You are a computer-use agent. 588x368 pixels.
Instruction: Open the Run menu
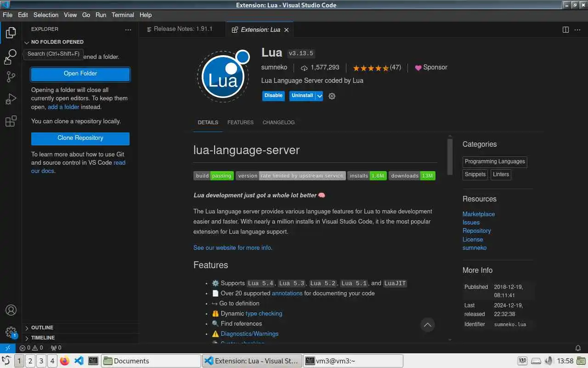coord(101,15)
